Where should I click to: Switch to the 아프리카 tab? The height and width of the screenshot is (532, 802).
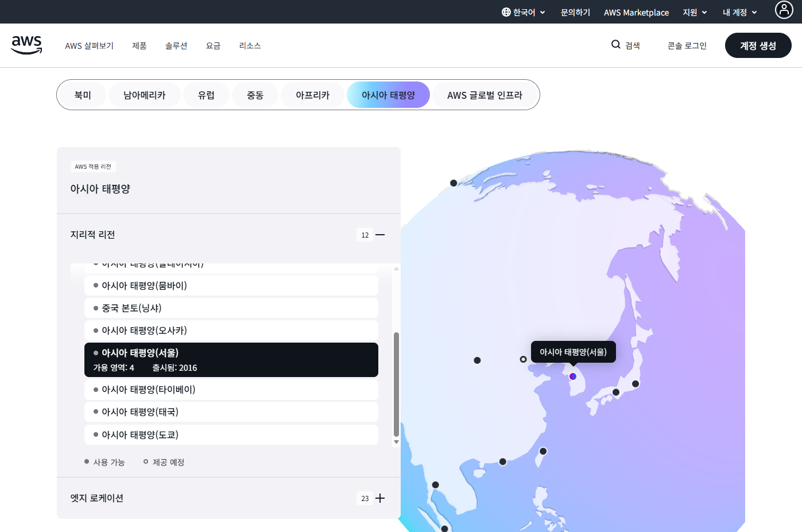point(312,95)
